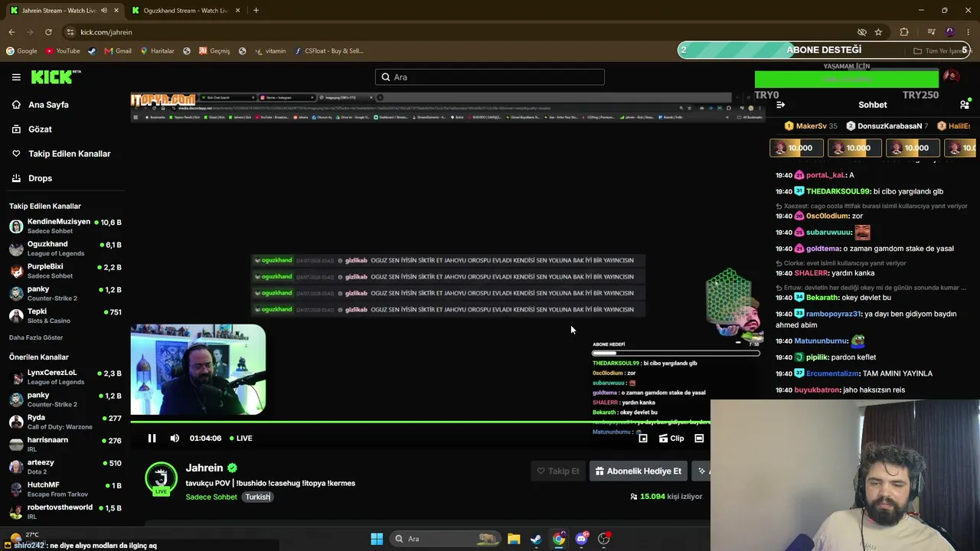The image size is (980, 551).
Task: Switch to the Oguzkhand Stream browser tab
Action: [x=185, y=11]
